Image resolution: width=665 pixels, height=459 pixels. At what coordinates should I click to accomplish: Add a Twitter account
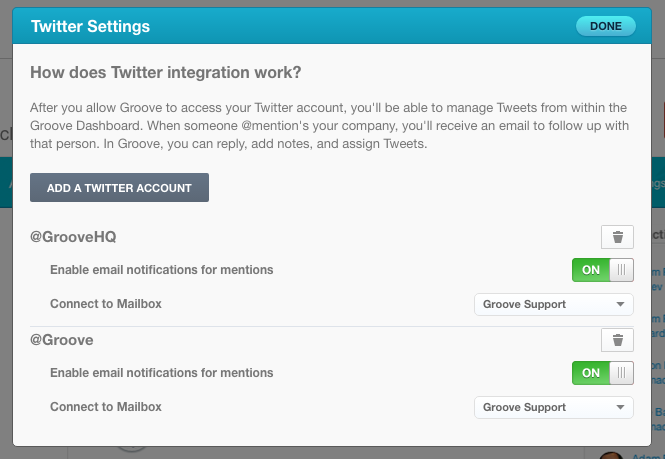[x=119, y=188]
